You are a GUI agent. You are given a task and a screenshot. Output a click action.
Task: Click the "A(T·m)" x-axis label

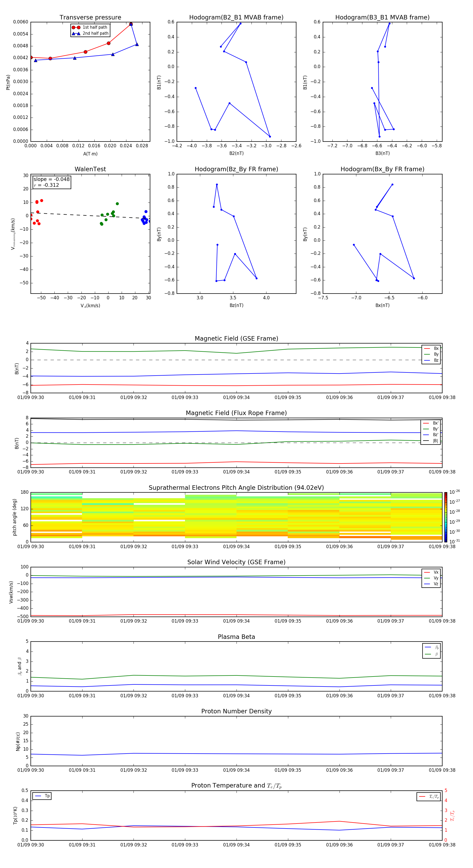[90, 154]
